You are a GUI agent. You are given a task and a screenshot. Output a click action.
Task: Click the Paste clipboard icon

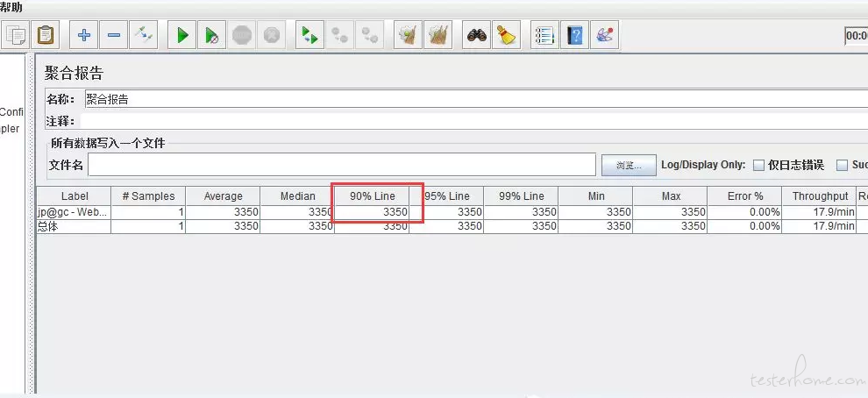(46, 35)
